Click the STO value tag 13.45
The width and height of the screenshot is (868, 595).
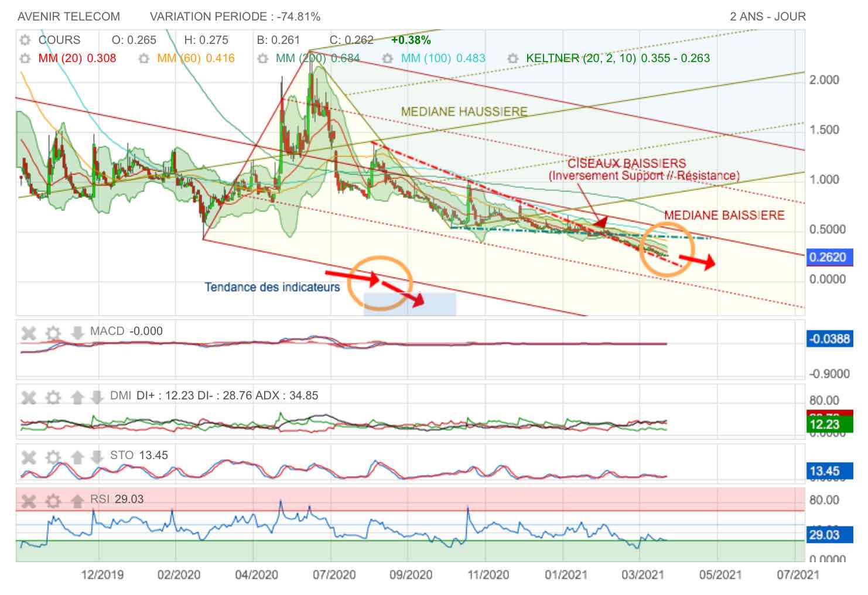829,471
